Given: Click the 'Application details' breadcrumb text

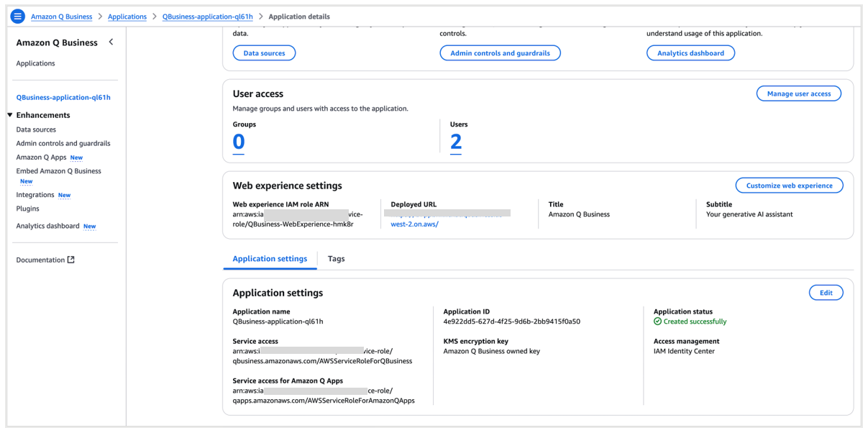Looking at the screenshot, I should coord(299,17).
